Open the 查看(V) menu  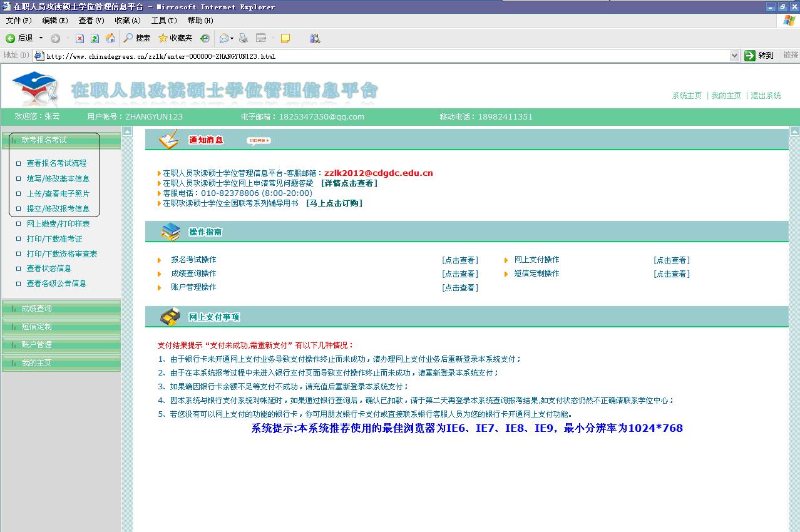(91, 21)
